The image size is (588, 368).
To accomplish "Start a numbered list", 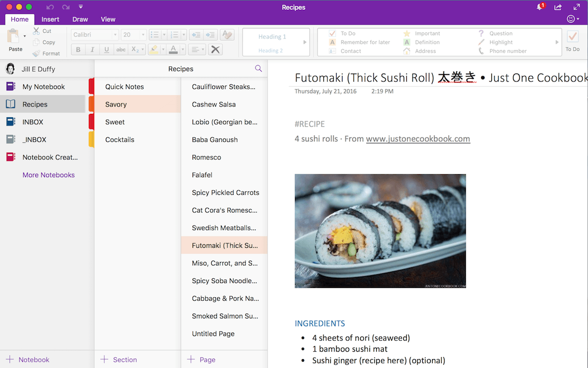I will 174,35.
